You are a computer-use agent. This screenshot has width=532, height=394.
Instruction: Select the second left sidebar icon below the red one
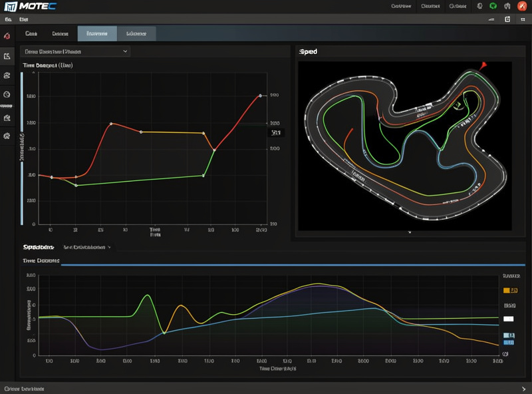[7, 56]
